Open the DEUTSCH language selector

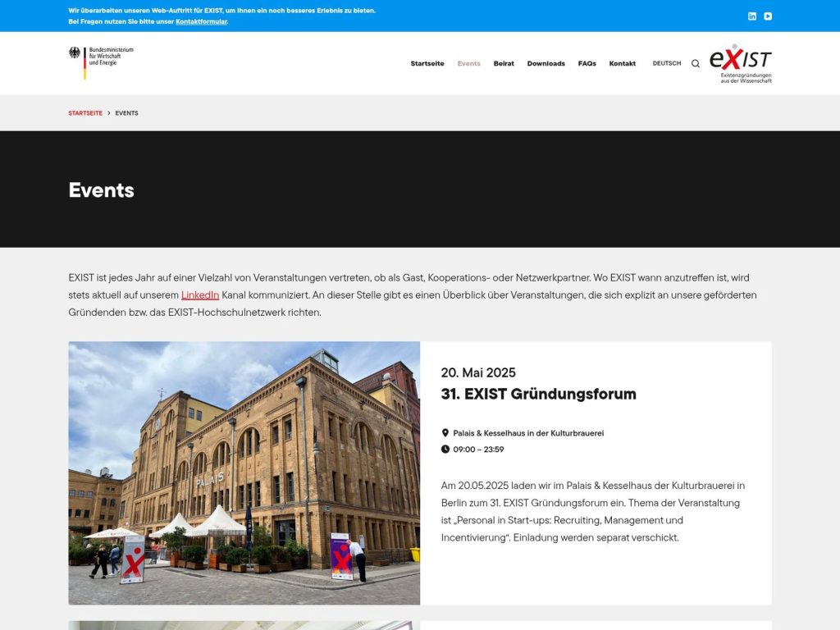tap(667, 63)
